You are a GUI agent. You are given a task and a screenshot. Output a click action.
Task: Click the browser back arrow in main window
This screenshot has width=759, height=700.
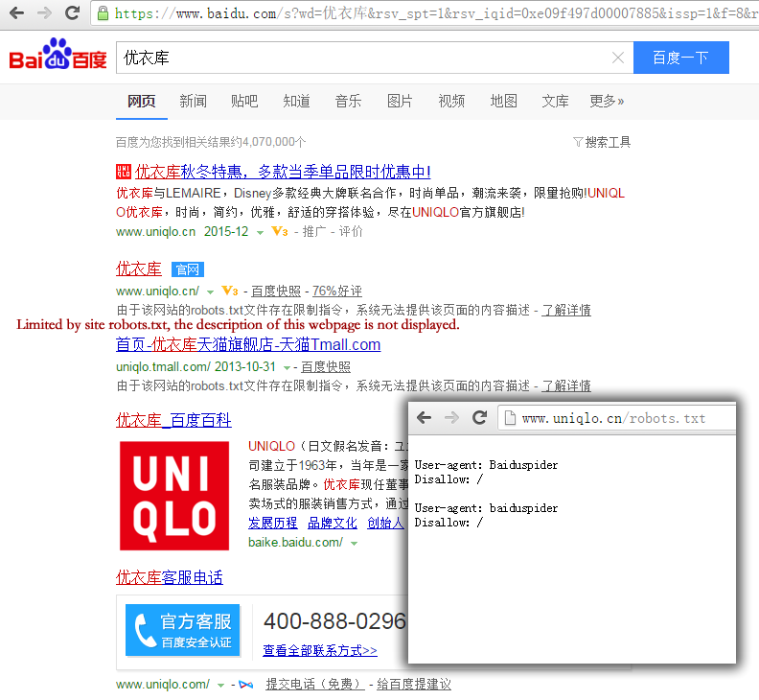17,13
